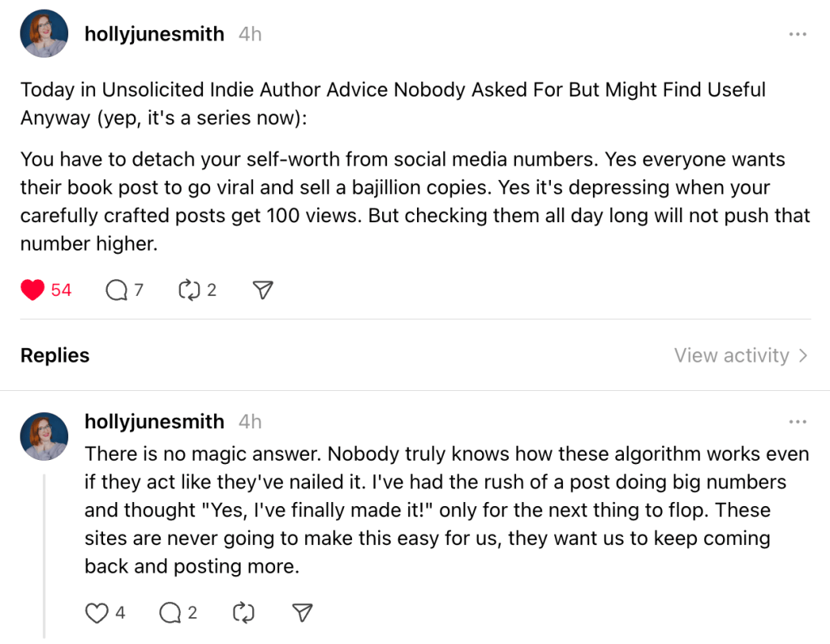Screen dimensions: 830x644
Task: Share the main post via the send icon
Action: 261,289
